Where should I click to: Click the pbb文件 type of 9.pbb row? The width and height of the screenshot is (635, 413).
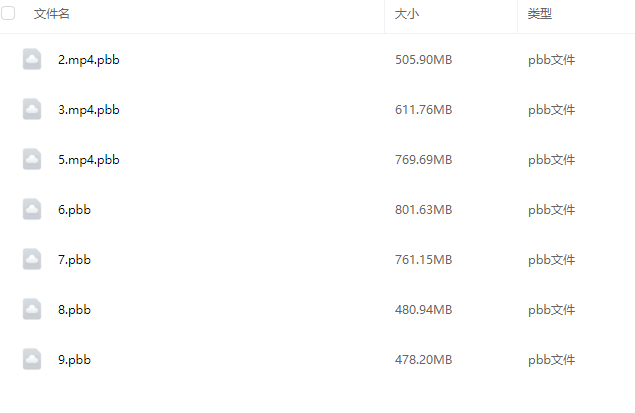coord(552,360)
